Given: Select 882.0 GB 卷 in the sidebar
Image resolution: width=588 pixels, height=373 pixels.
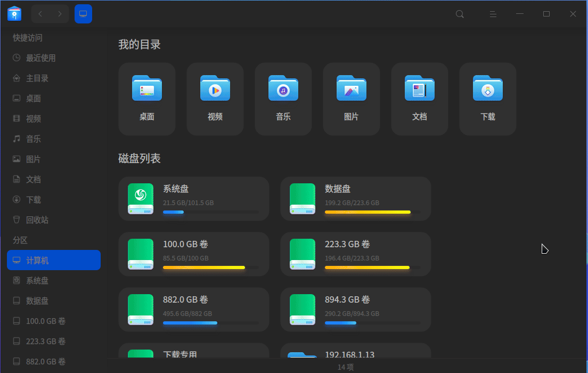Looking at the screenshot, I should coord(54,361).
